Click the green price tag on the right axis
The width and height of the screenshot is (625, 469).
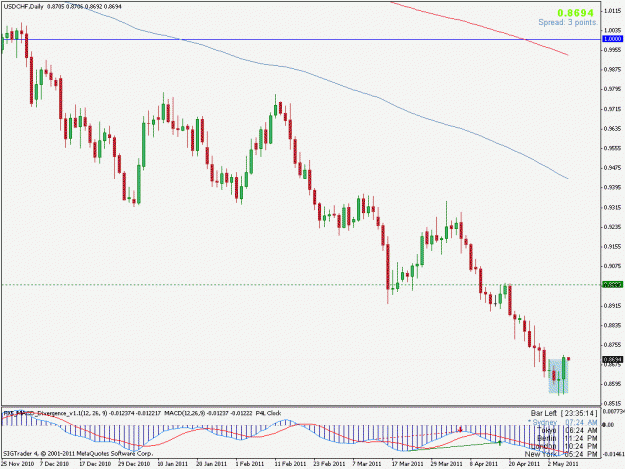coord(613,285)
